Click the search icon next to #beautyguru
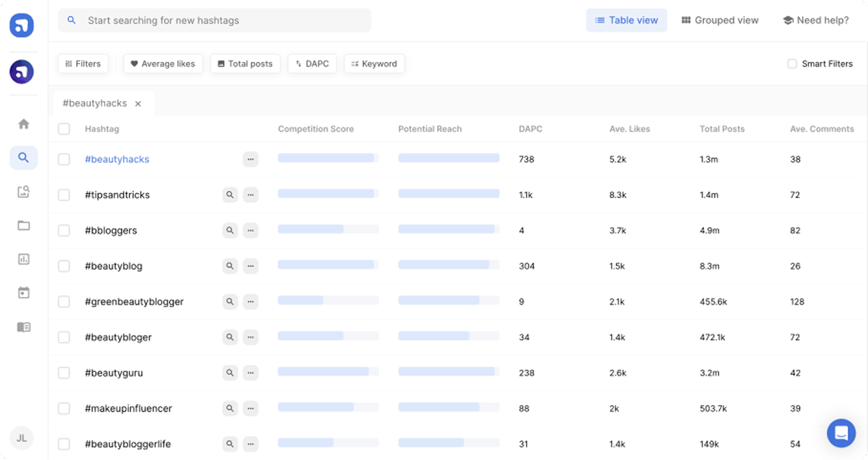 pyautogui.click(x=230, y=373)
